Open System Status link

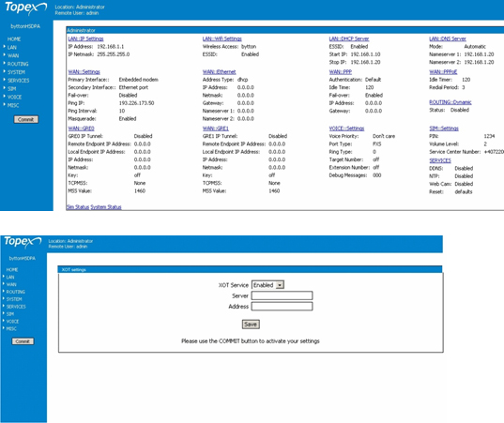click(106, 207)
